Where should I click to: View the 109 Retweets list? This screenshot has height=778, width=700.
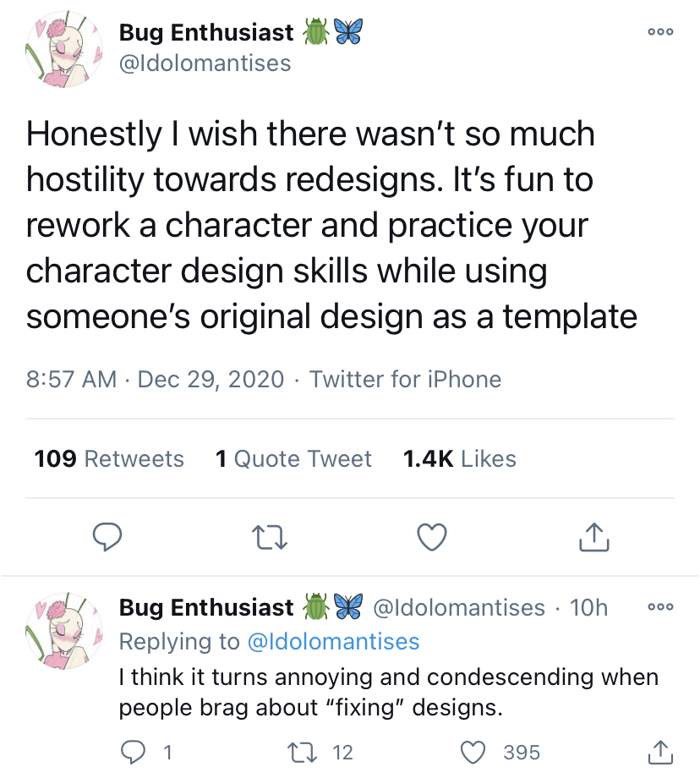pos(109,458)
